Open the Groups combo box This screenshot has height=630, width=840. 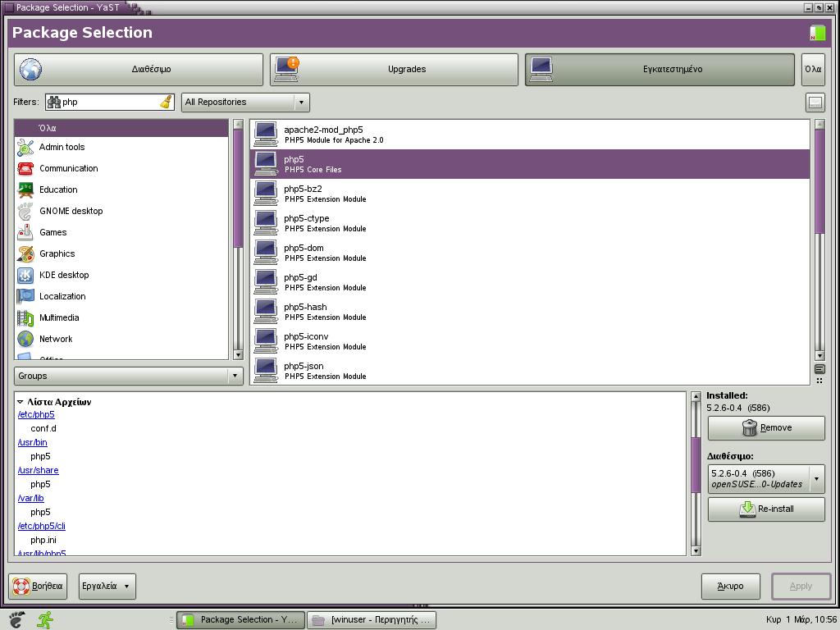coord(129,376)
